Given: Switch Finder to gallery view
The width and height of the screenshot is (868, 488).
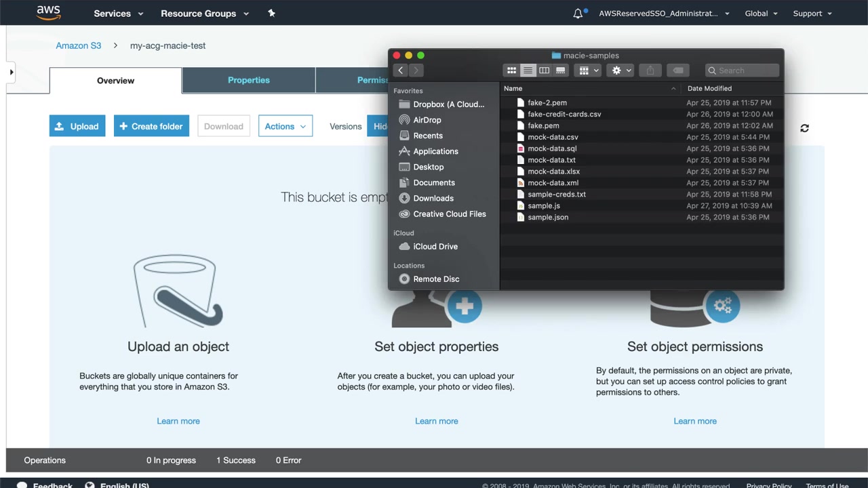Looking at the screenshot, I should click(x=560, y=70).
